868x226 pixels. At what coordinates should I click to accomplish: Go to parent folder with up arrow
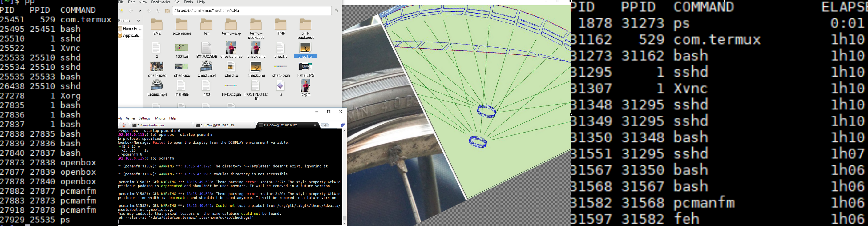click(158, 11)
